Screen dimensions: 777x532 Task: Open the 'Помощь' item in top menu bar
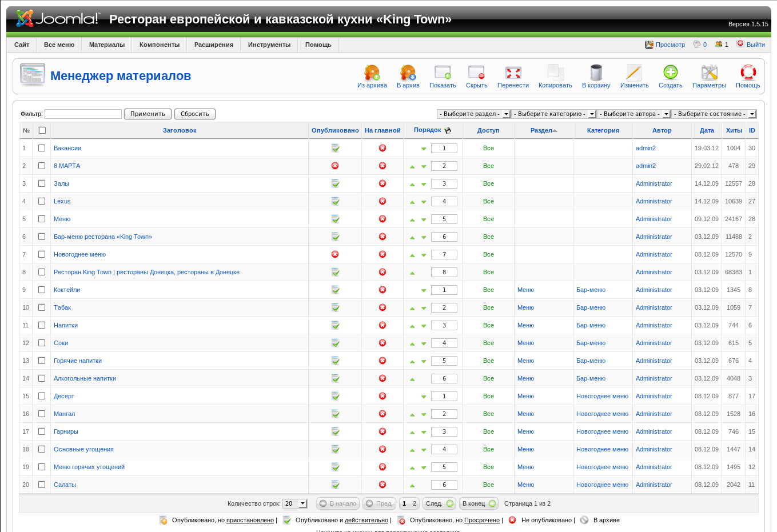coord(318,45)
